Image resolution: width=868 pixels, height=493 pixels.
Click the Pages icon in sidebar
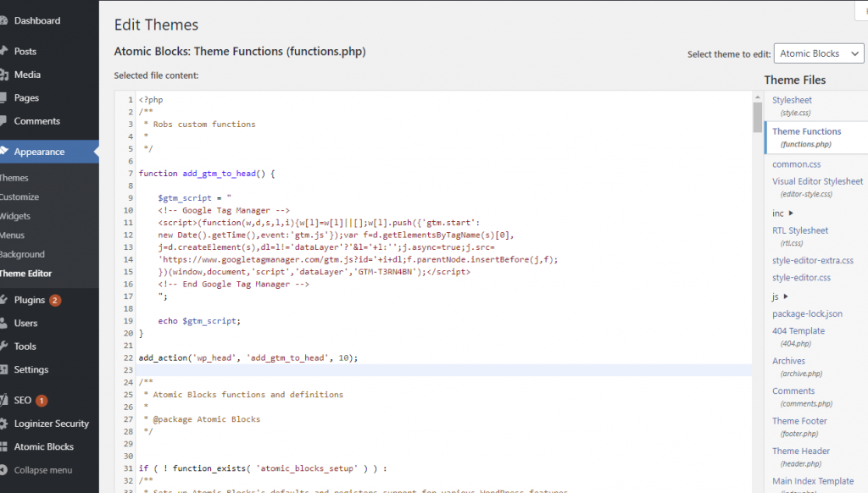click(3, 98)
